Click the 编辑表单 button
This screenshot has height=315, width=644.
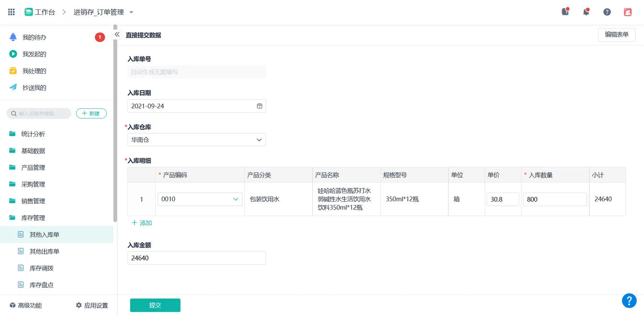pyautogui.click(x=617, y=34)
